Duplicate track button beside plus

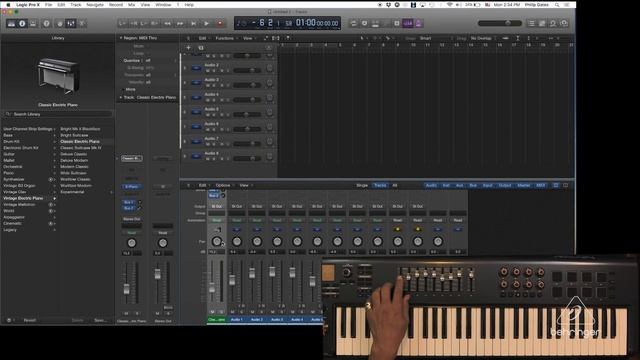click(200, 48)
